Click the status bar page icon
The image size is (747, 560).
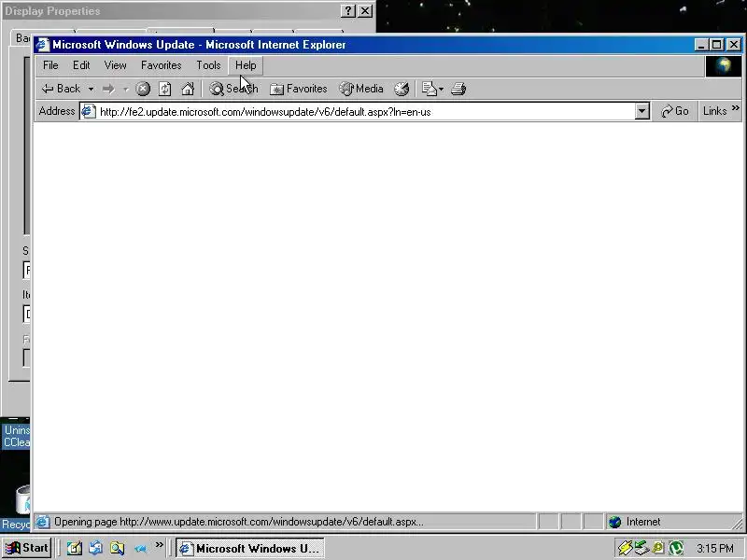pyautogui.click(x=42, y=522)
